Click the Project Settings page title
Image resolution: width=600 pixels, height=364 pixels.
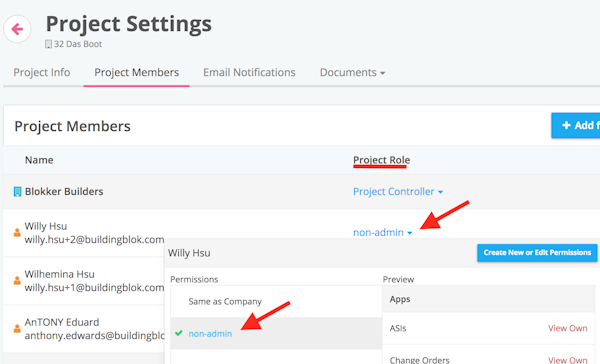(x=129, y=24)
